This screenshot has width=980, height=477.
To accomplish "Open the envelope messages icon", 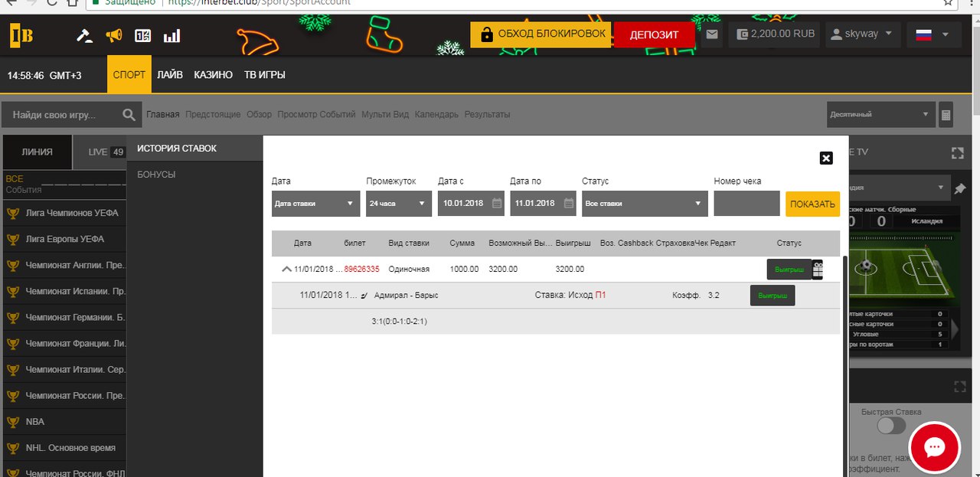I will 712,34.
